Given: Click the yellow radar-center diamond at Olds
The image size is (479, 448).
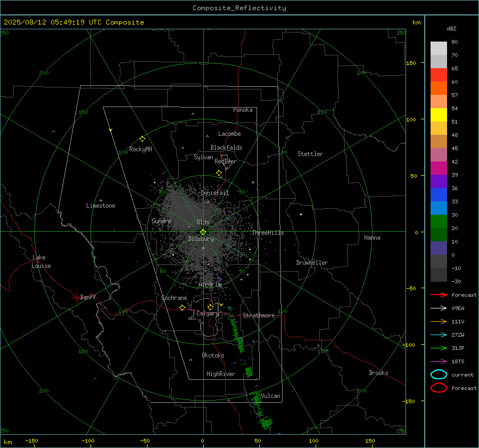Looking at the screenshot, I should click(x=203, y=232).
